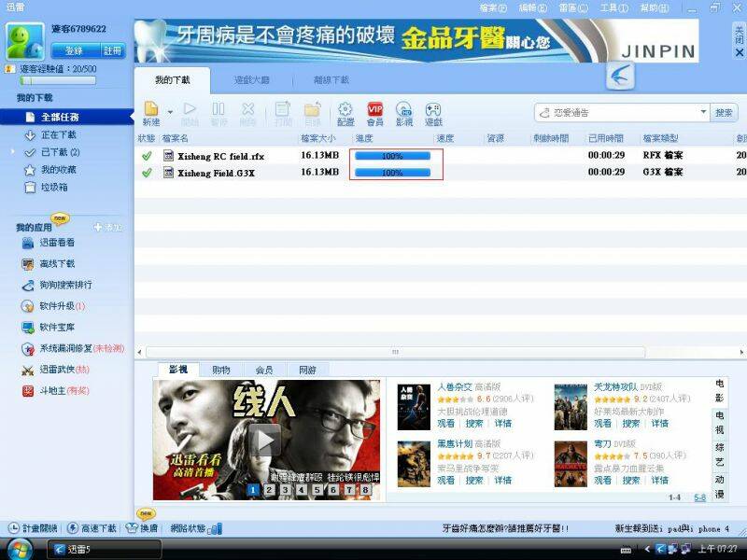Image resolution: width=747 pixels, height=560 pixels.
Task: Select 全部任務 in sidebar
Action: coord(66,117)
